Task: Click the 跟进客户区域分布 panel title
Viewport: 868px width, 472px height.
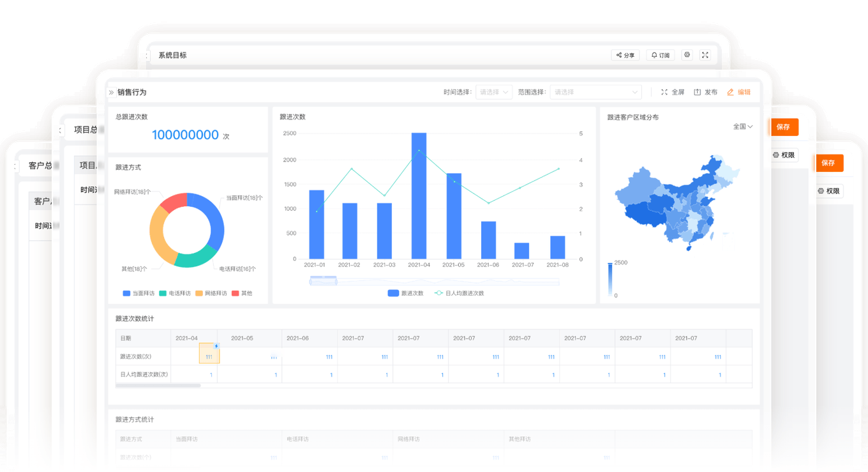Action: tap(633, 118)
